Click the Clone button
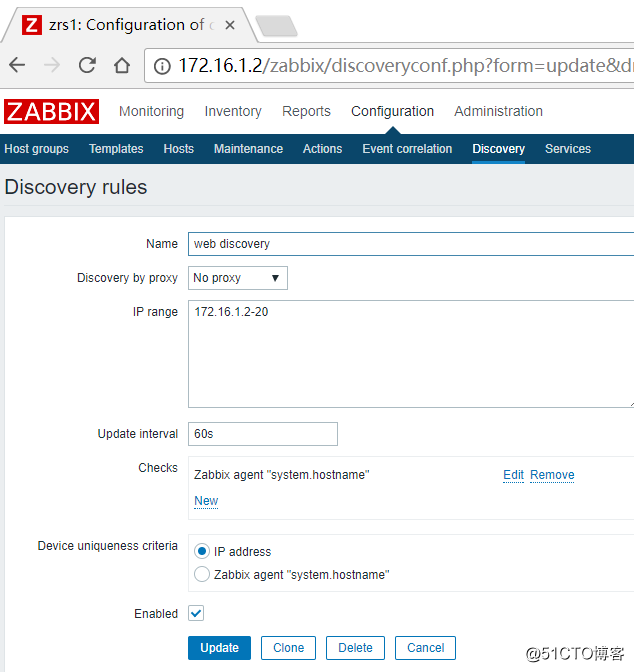The height and width of the screenshot is (672, 634). pyautogui.click(x=288, y=648)
